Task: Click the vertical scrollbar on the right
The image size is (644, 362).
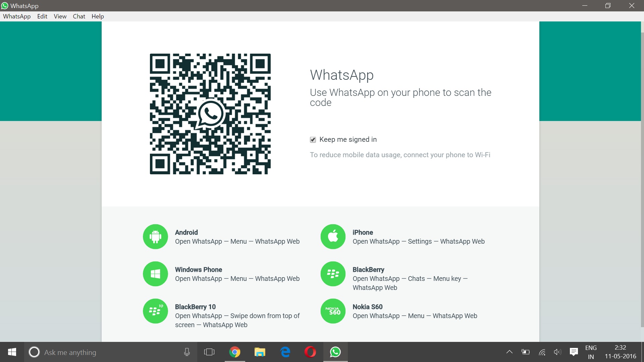Action: pos(642,179)
